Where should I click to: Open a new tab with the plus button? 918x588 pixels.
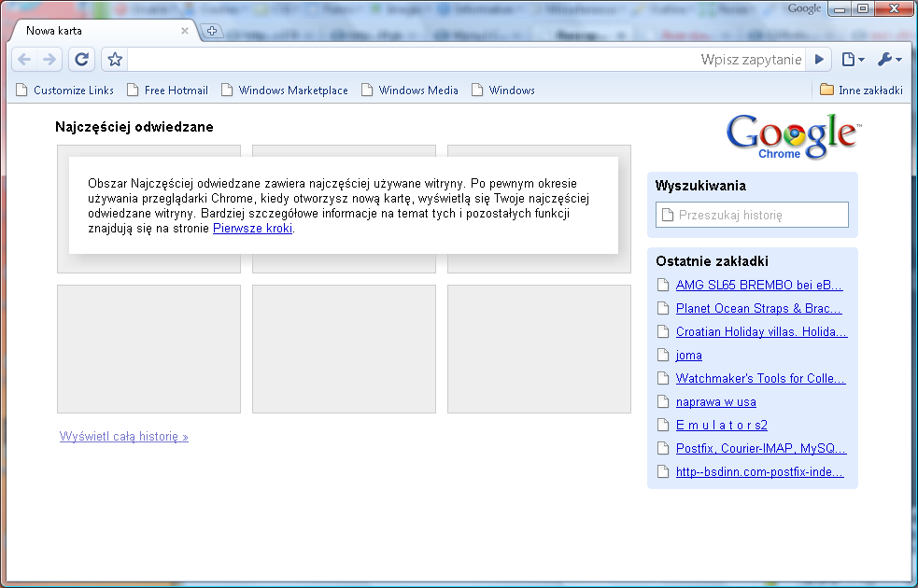coord(212,31)
